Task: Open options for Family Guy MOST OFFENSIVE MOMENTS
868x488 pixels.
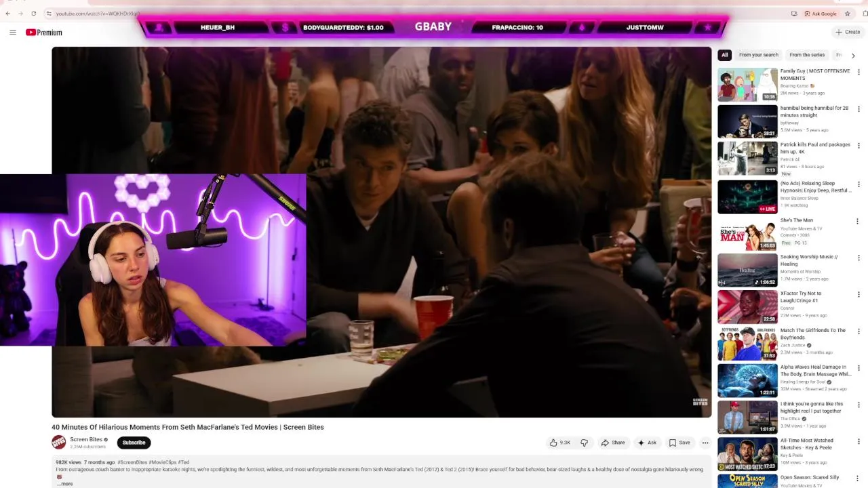Action: 859,72
